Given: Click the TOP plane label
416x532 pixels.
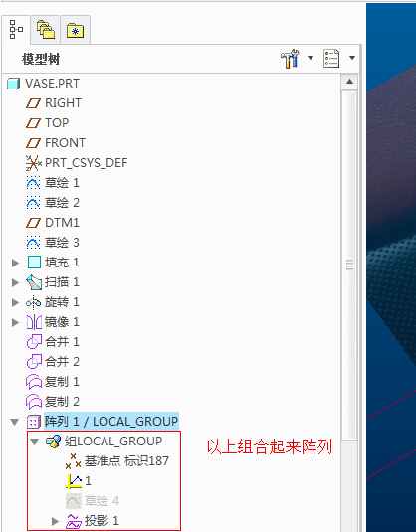Looking at the screenshot, I should pyautogui.click(x=57, y=123).
